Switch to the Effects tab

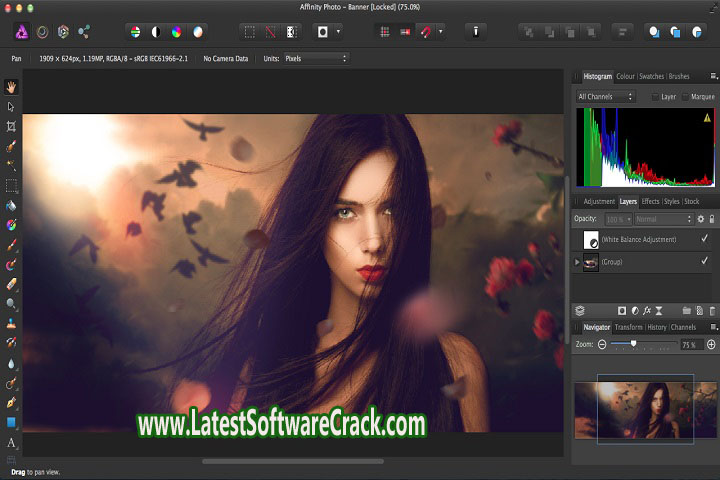pyautogui.click(x=650, y=202)
